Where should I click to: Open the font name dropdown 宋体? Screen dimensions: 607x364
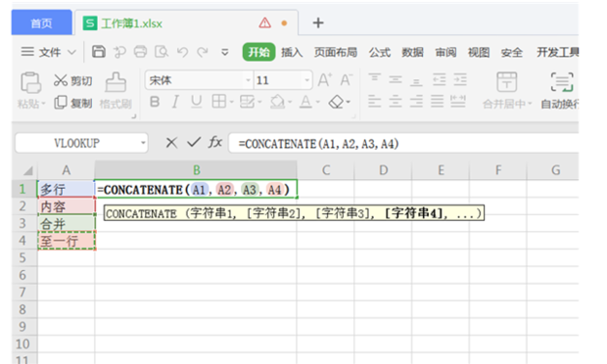click(248, 80)
